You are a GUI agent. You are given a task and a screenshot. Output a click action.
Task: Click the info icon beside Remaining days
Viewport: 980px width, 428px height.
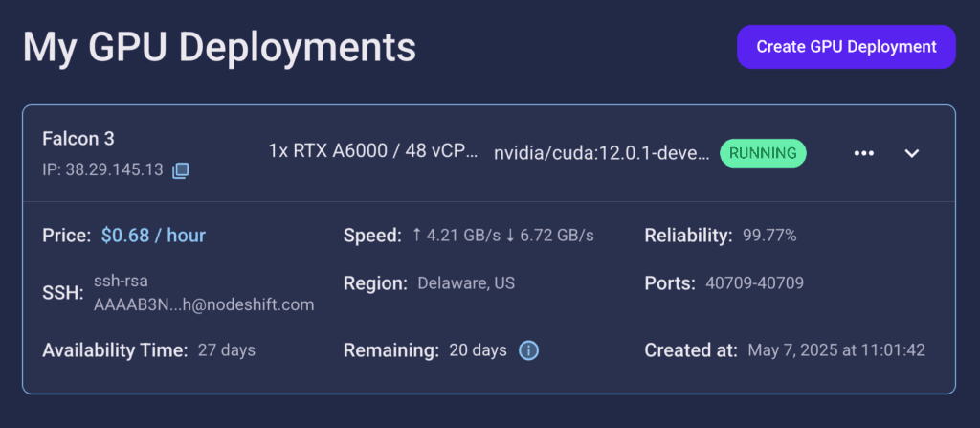coord(528,350)
